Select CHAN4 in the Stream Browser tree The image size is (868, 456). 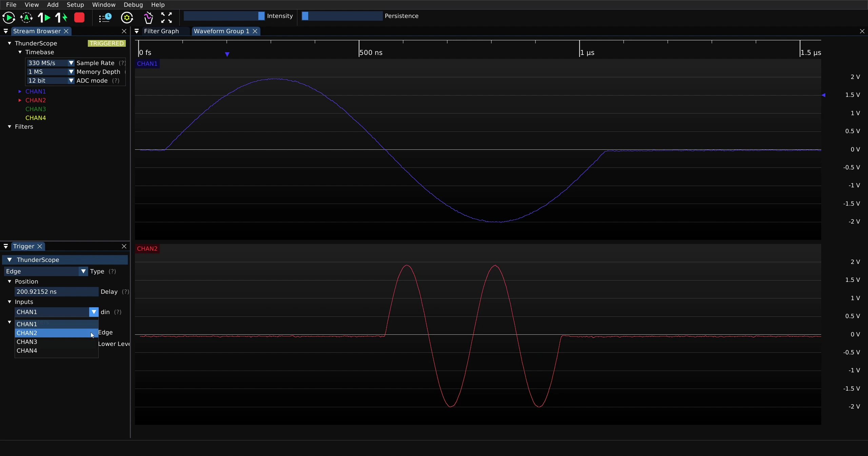[36, 118]
